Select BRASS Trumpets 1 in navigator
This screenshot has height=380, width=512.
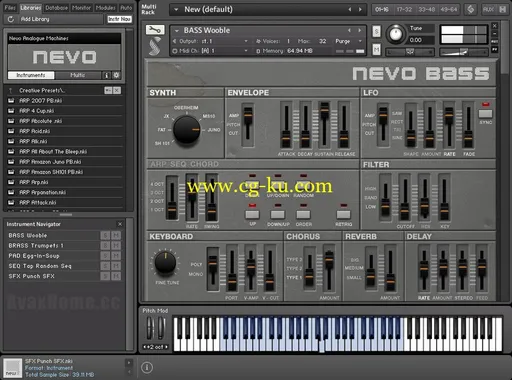pyautogui.click(x=36, y=246)
